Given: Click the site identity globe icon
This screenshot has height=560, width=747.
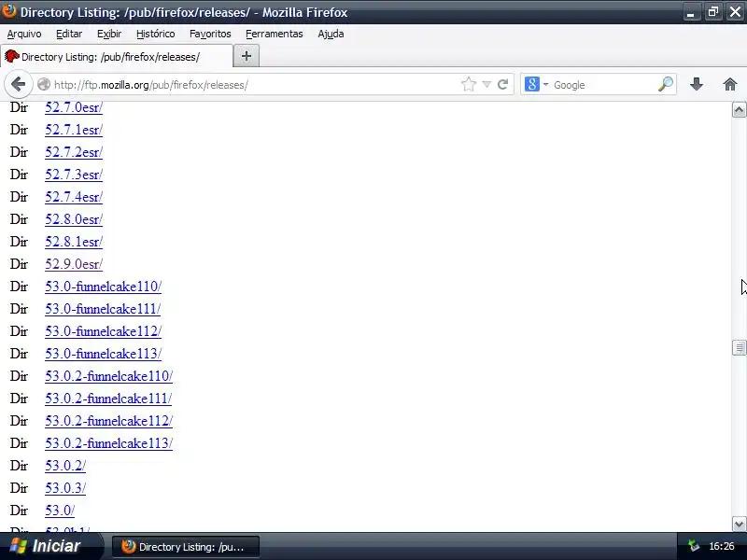Looking at the screenshot, I should (44, 84).
